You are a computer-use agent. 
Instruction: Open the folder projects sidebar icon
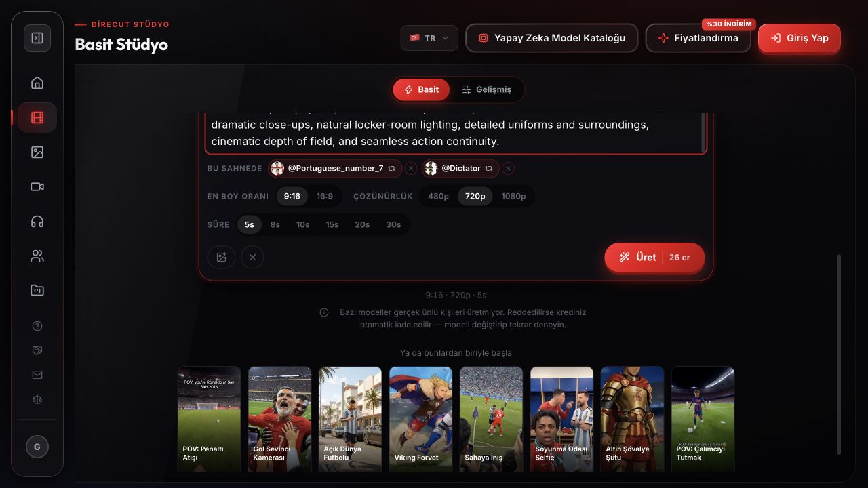point(37,291)
